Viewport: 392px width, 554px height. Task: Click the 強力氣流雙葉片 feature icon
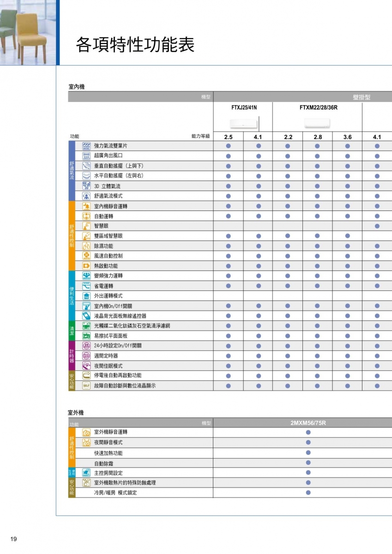(x=86, y=146)
